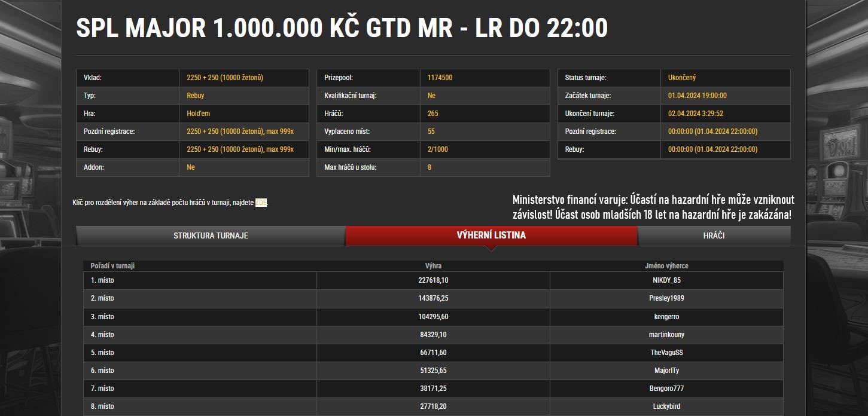
Task: Follow the ZDE link for prize distribution key
Action: pyautogui.click(x=261, y=203)
